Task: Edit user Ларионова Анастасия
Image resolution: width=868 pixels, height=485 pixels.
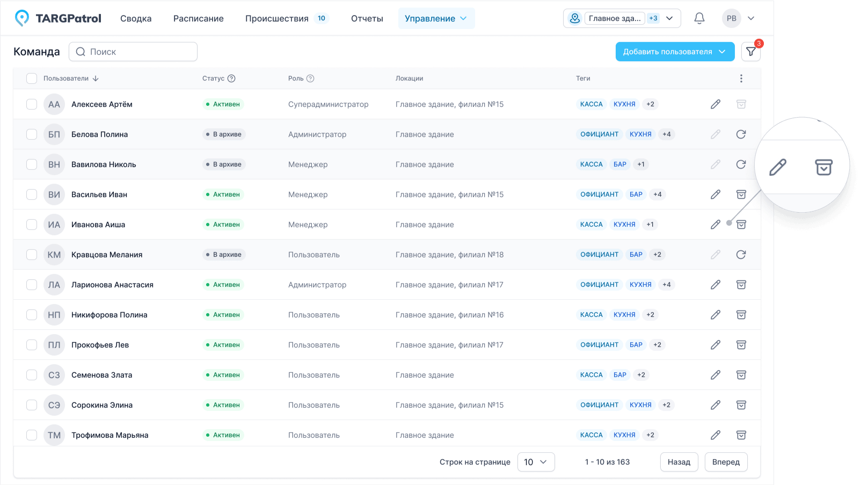Action: 715,285
